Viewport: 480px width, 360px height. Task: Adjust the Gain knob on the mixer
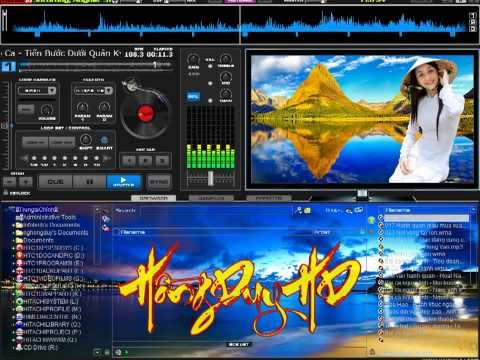[x=193, y=59]
